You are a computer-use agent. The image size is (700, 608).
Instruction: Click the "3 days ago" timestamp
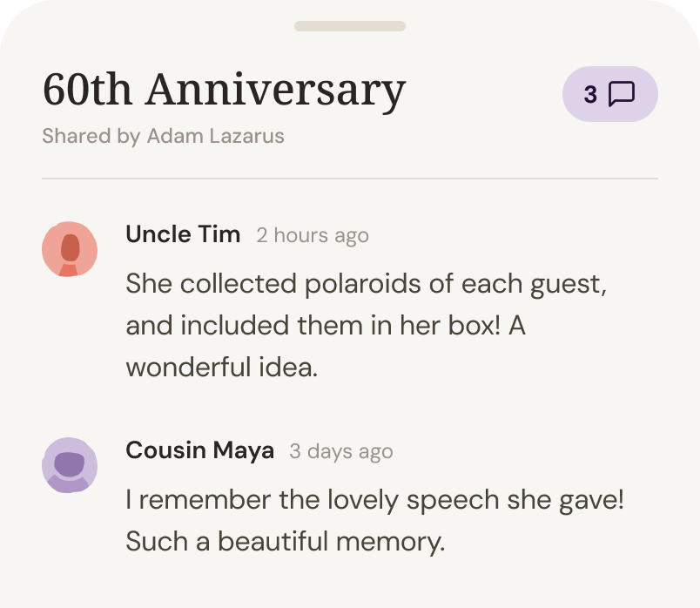(341, 451)
